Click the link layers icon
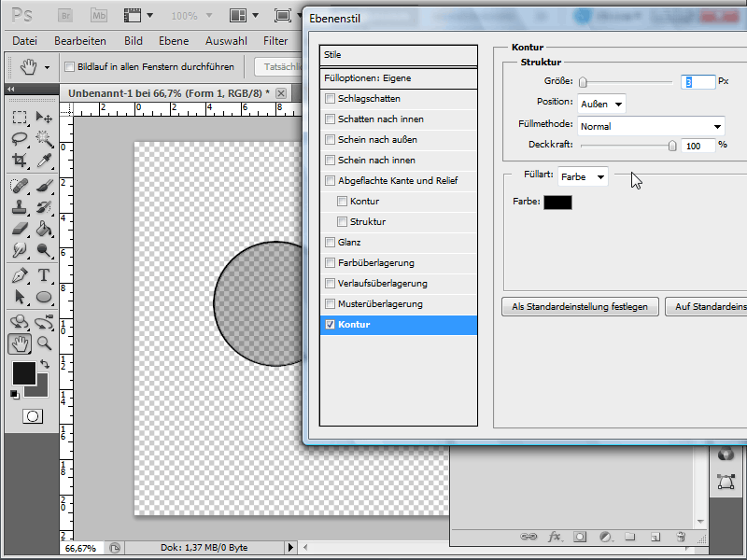The height and width of the screenshot is (560, 747). click(x=529, y=537)
